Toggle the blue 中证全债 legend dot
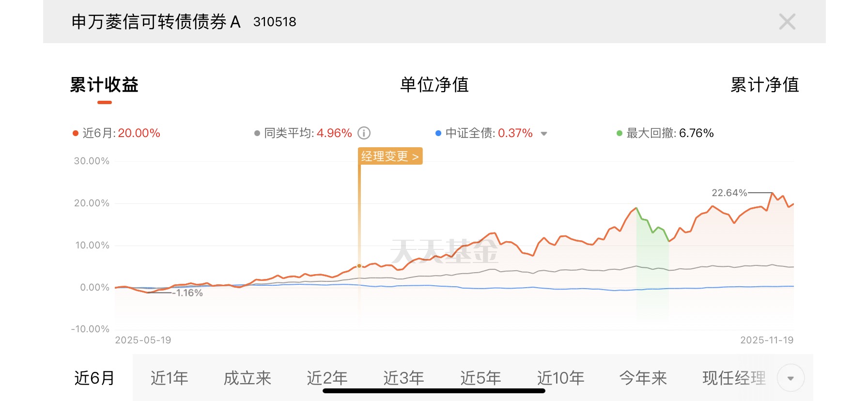The width and height of the screenshot is (868, 401). point(438,133)
